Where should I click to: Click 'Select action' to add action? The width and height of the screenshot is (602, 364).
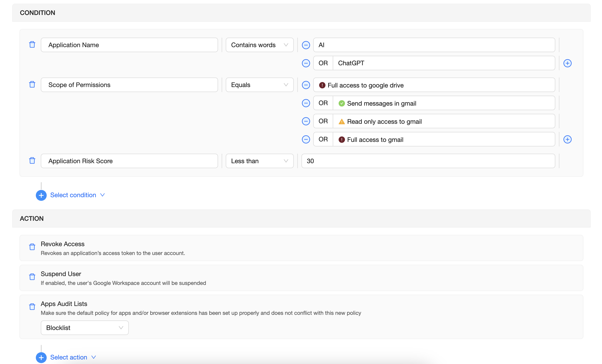pos(69,357)
